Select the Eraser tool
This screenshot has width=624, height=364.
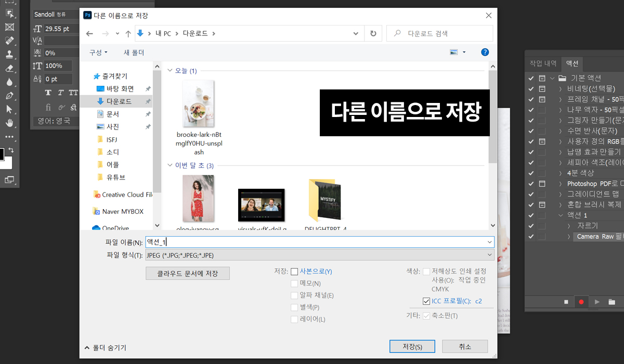9,68
